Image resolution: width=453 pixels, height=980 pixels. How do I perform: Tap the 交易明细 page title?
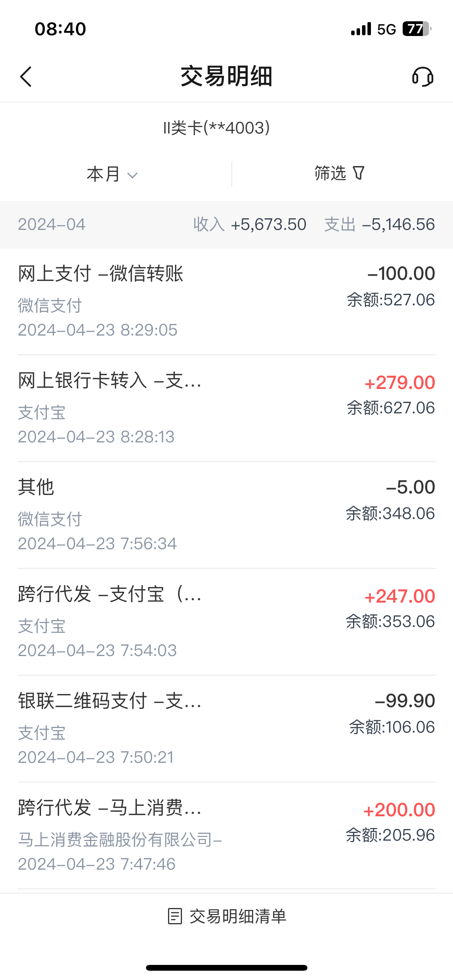click(226, 76)
